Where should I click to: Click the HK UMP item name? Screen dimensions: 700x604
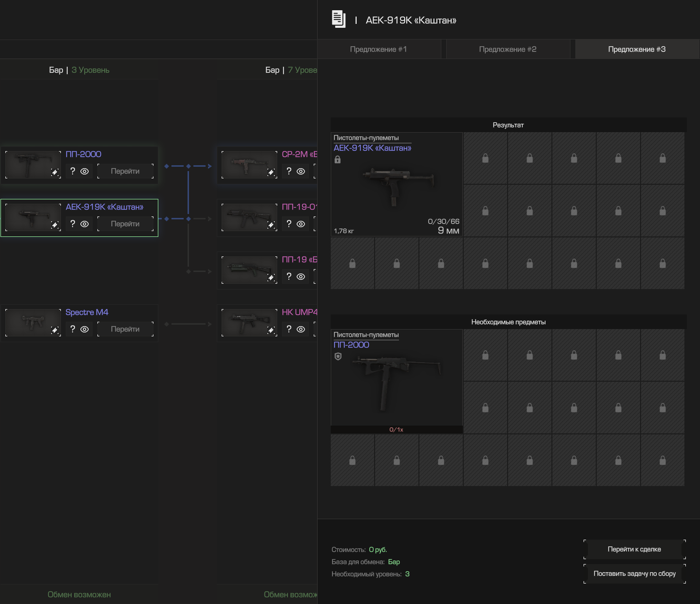point(299,312)
